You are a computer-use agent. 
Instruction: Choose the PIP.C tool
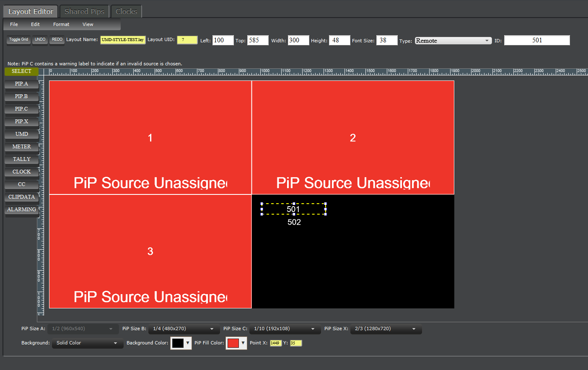[21, 109]
